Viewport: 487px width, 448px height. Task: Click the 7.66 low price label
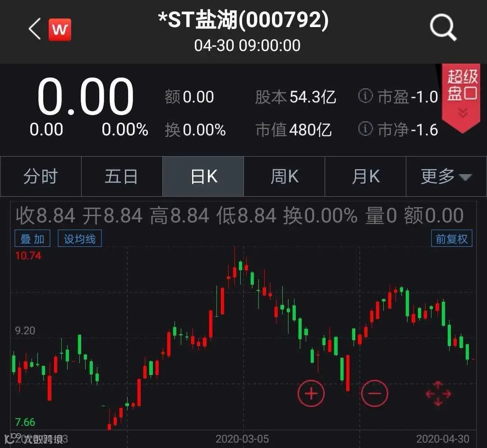tap(25, 422)
